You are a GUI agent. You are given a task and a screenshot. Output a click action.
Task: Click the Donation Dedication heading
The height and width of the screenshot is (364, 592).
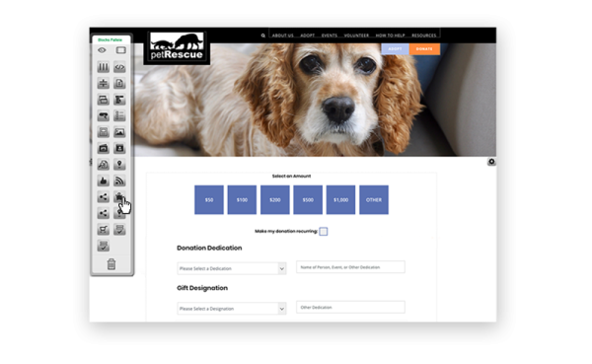coord(209,248)
